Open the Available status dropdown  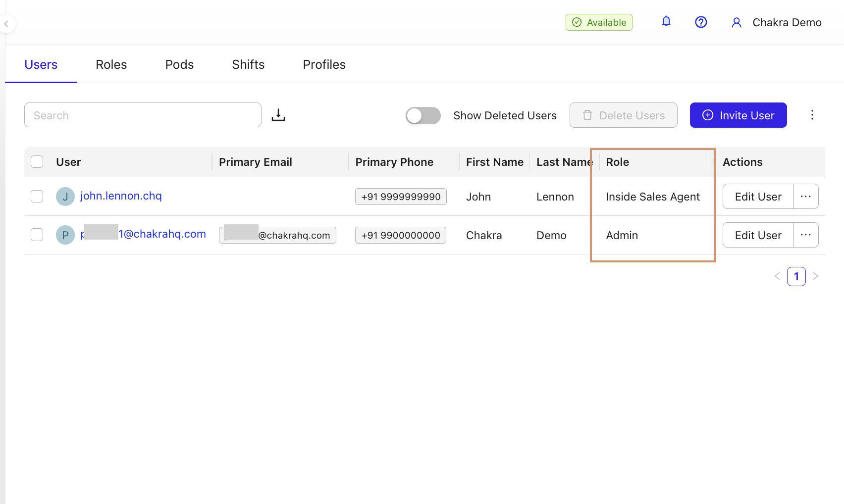point(599,22)
